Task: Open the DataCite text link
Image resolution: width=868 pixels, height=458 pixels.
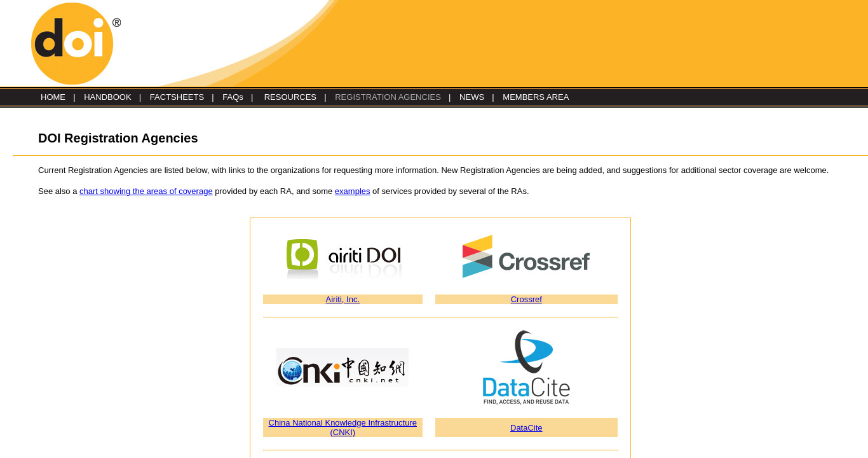Action: (526, 428)
